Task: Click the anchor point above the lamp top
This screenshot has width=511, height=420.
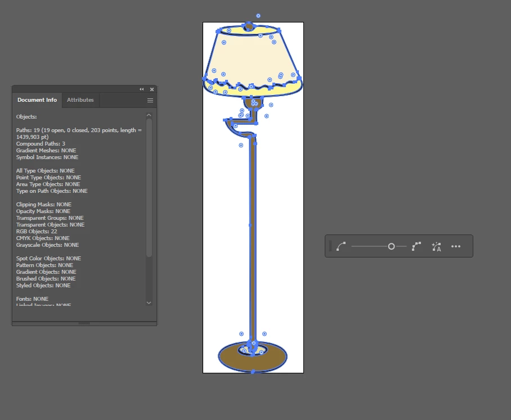Action: click(258, 16)
